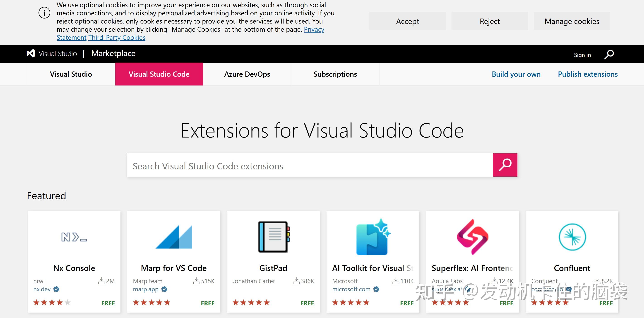Click the Superflex extension logo
The width and height of the screenshot is (644, 318).
(472, 237)
